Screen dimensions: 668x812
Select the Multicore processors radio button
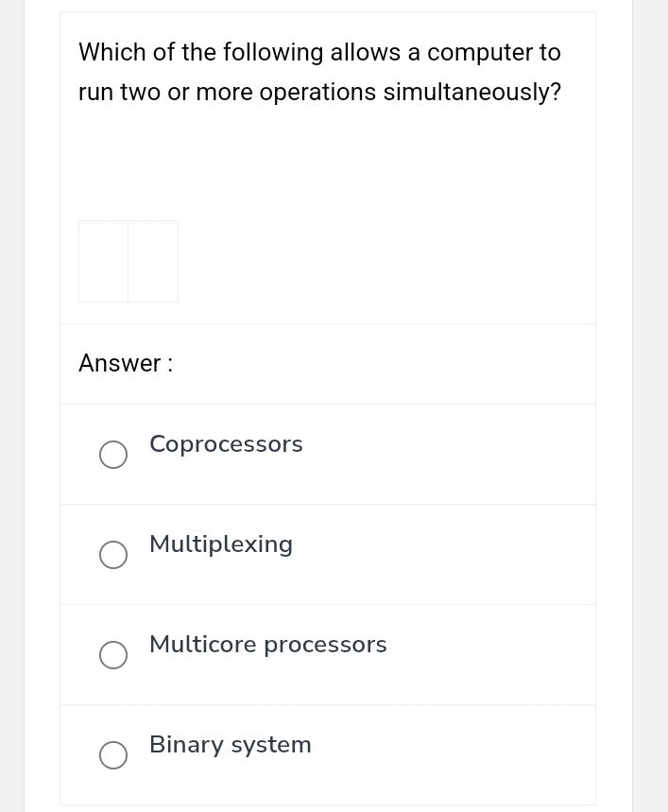(113, 655)
